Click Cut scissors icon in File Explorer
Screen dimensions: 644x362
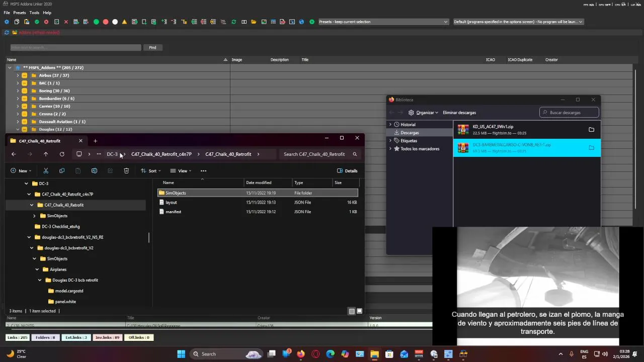[x=46, y=171]
